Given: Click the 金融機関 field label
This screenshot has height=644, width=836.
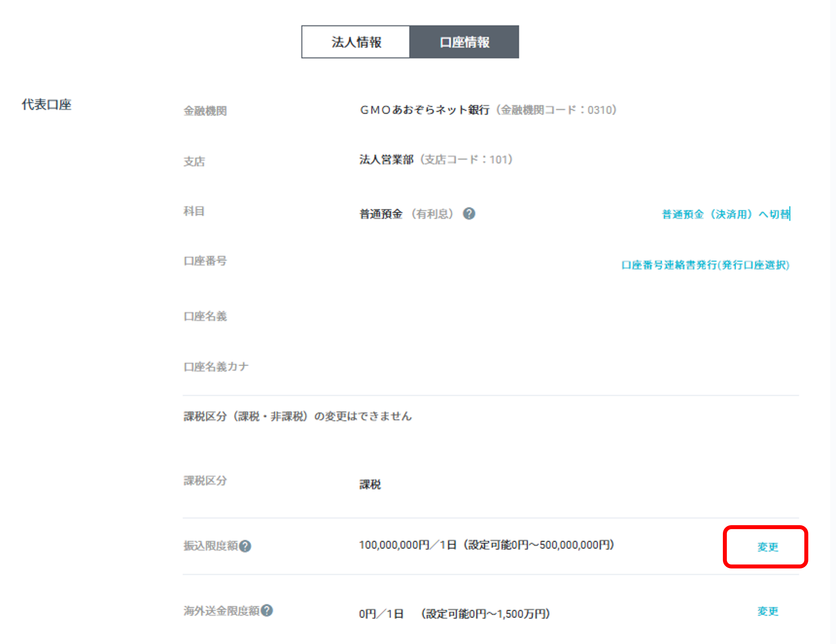Looking at the screenshot, I should point(205,111).
